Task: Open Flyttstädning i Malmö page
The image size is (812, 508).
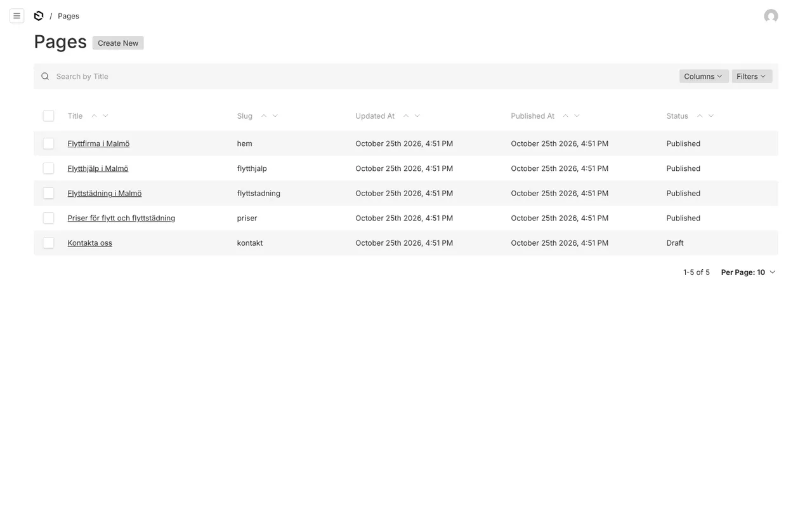Action: (x=105, y=193)
